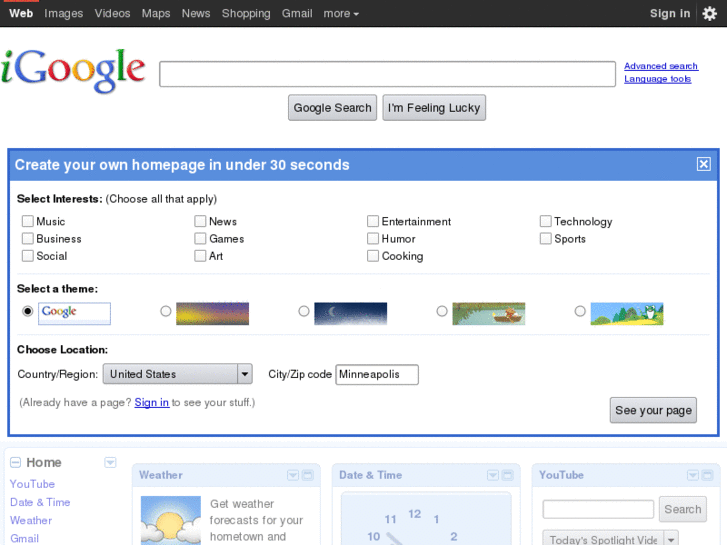This screenshot has height=545, width=727.
Task: Open the Home section dropdown menu
Action: (x=110, y=462)
